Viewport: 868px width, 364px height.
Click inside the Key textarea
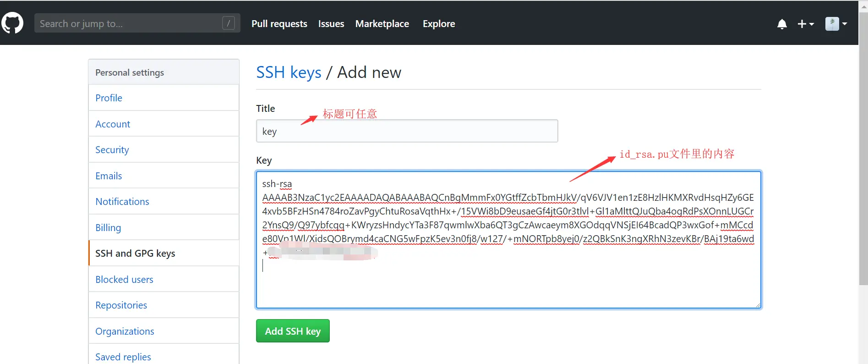coord(508,239)
